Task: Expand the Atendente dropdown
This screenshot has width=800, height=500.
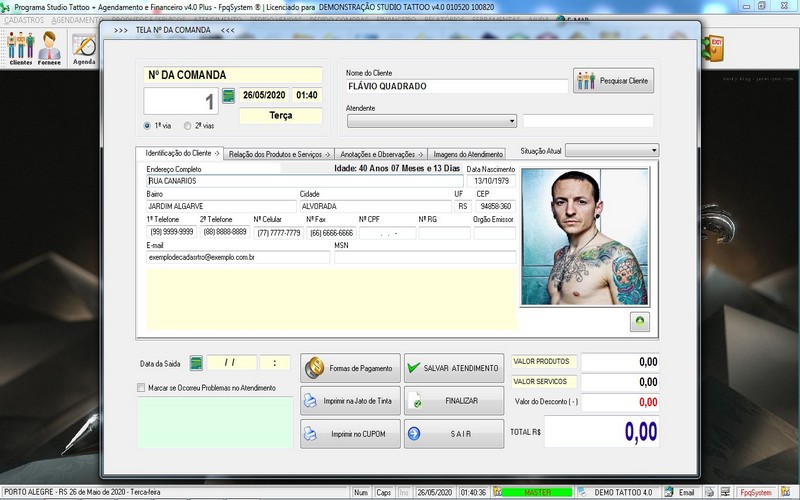Action: [x=512, y=121]
